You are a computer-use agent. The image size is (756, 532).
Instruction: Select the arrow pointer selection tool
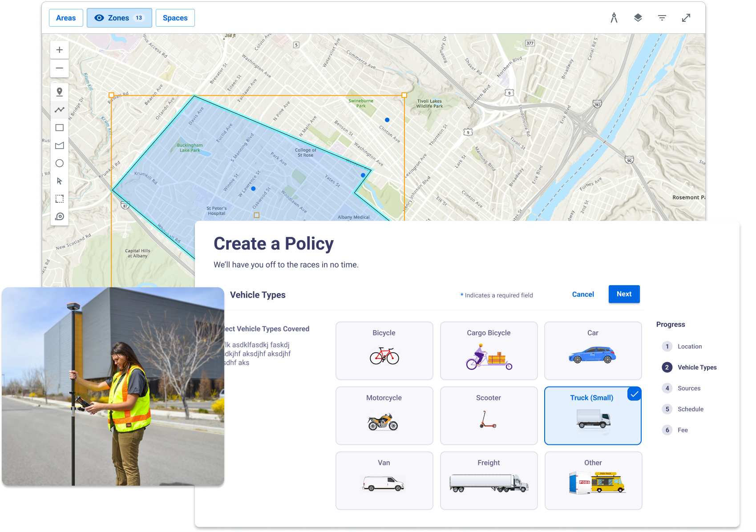59,181
